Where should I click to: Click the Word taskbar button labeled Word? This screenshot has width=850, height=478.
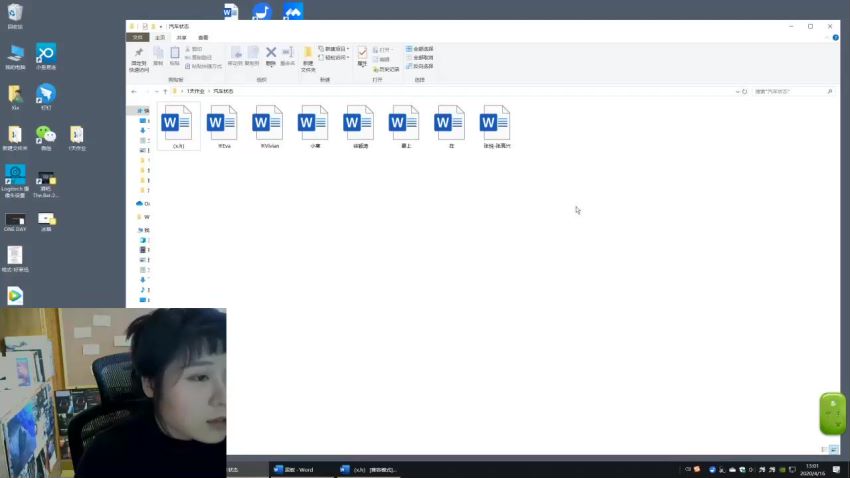click(301, 470)
